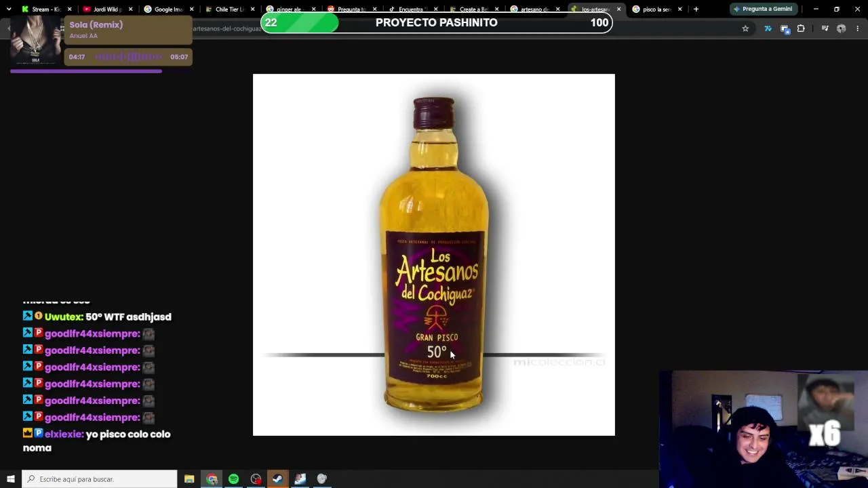
Task: Close the pisco la serena tab
Action: coord(679,9)
